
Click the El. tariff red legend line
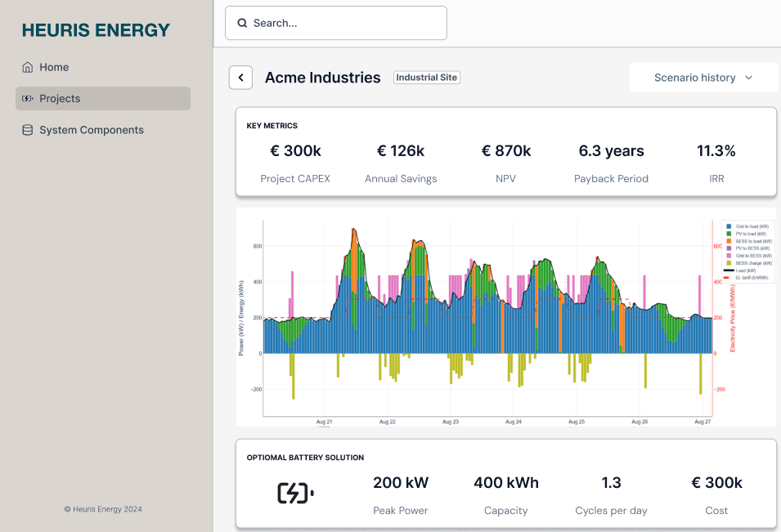pyautogui.click(x=727, y=278)
